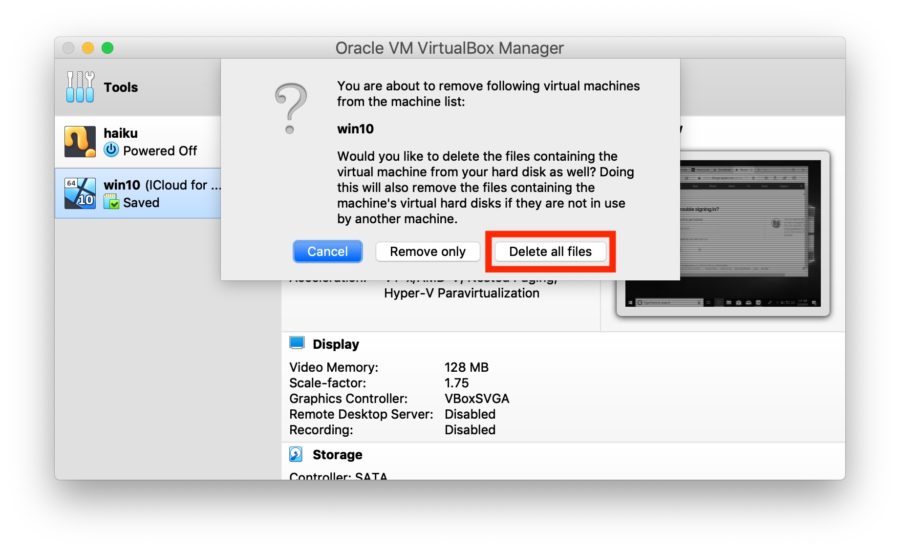Click the win10 VM icon

pyautogui.click(x=80, y=193)
